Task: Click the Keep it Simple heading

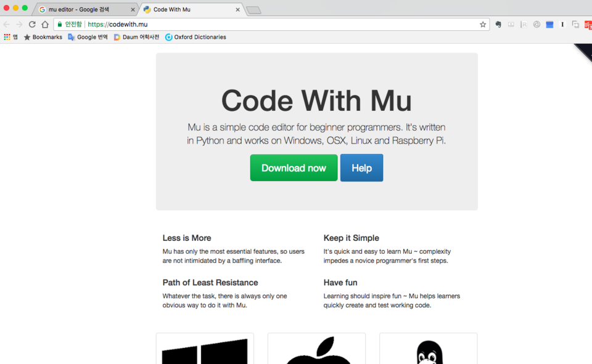Action: point(351,238)
